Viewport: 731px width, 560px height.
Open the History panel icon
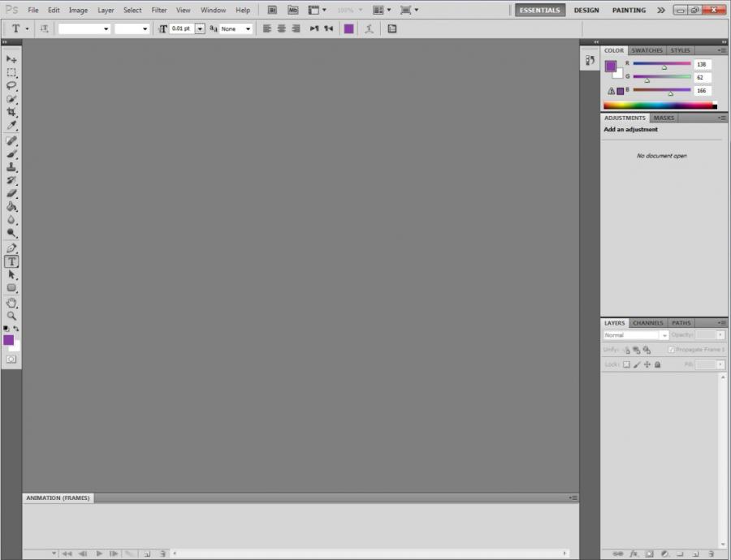pos(590,61)
